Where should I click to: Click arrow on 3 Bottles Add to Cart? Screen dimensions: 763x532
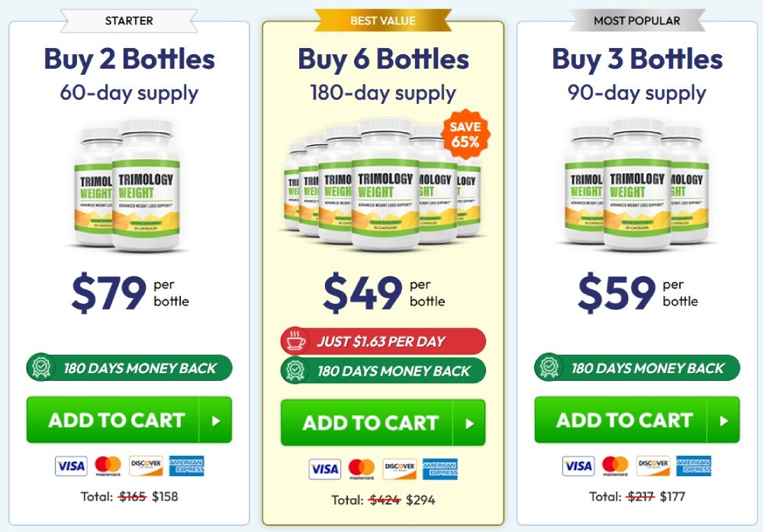[x=723, y=420]
